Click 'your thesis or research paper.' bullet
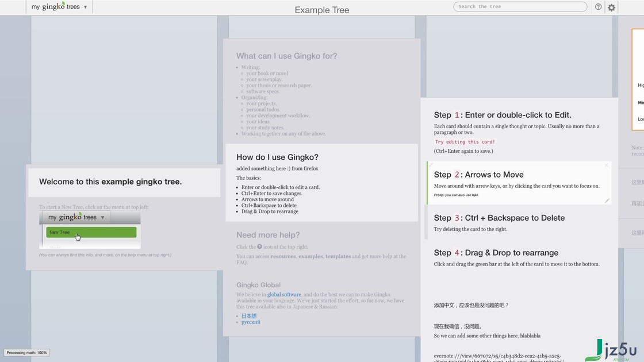644x362 pixels. pyautogui.click(x=279, y=86)
